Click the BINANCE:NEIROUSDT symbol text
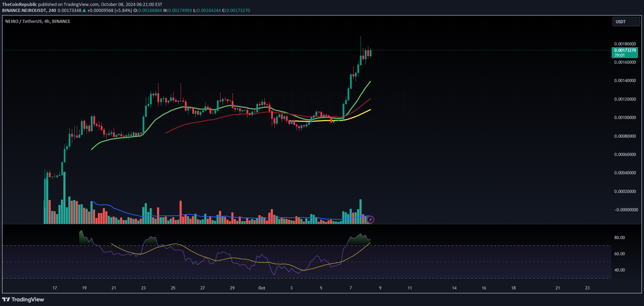The width and height of the screenshot is (644, 306). pos(24,11)
